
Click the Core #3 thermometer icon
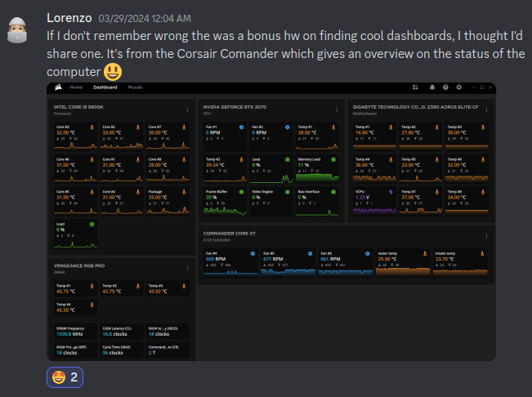(x=92, y=127)
